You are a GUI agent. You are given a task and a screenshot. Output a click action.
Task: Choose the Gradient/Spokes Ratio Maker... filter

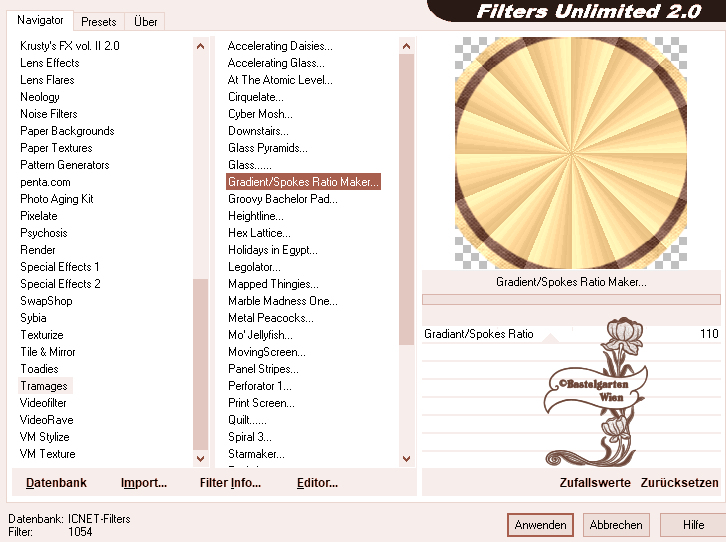[x=303, y=182]
